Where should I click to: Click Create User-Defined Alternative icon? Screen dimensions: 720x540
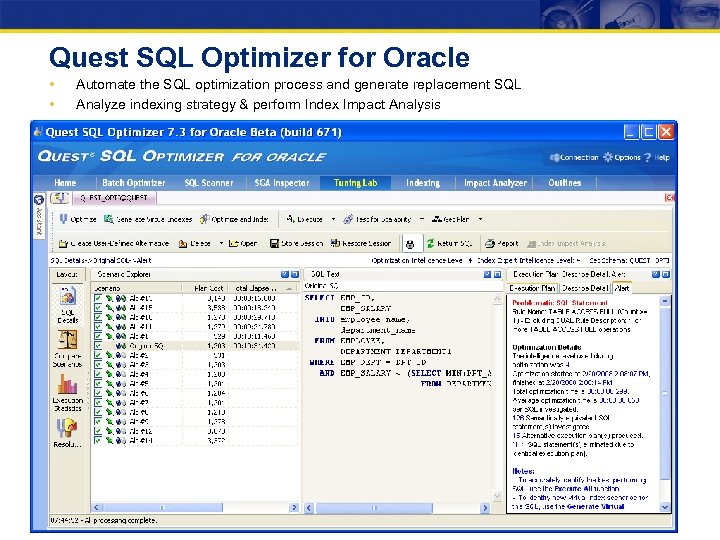pos(63,243)
